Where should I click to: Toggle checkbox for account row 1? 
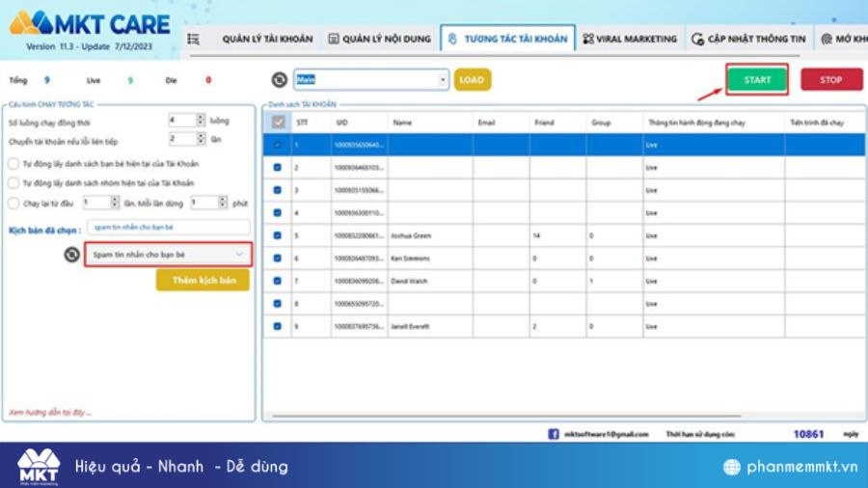point(278,145)
